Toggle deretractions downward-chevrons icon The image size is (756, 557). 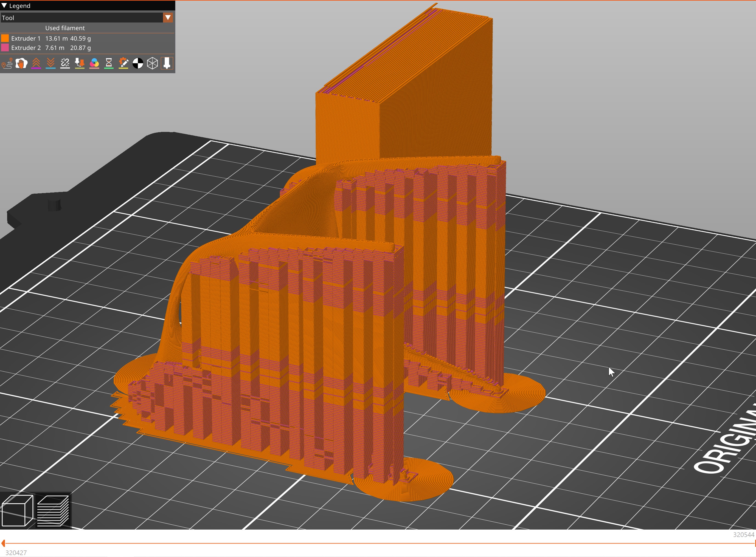coord(50,63)
